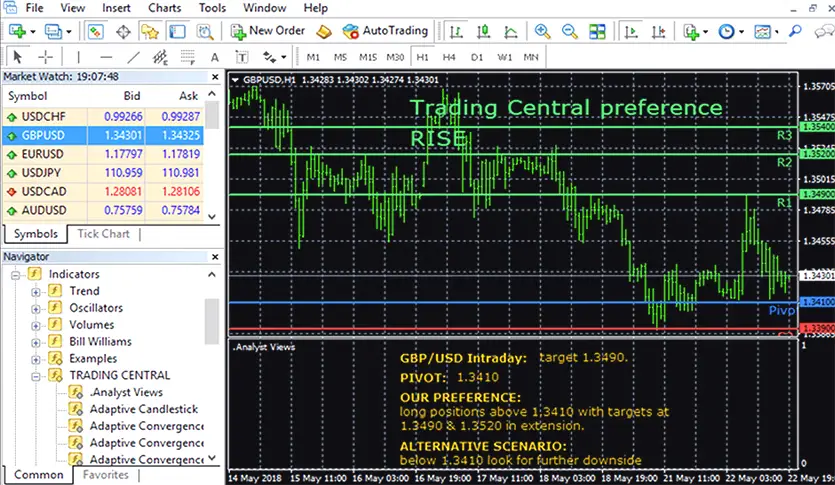835x485 pixels.
Task: Expand the Volumes folder
Action: (x=36, y=325)
